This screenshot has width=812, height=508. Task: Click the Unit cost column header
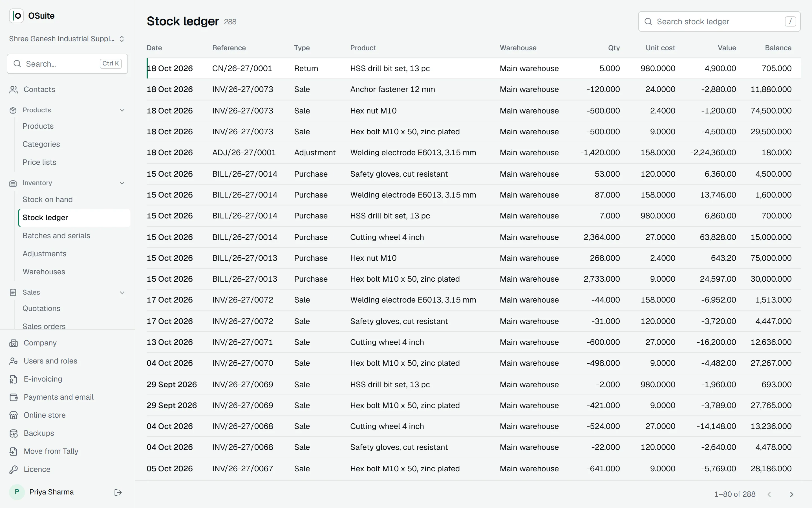coord(660,48)
